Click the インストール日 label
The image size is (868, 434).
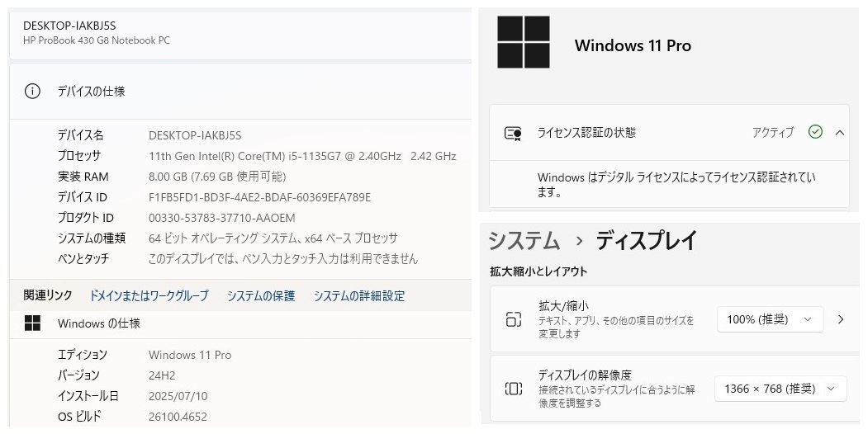coord(88,396)
